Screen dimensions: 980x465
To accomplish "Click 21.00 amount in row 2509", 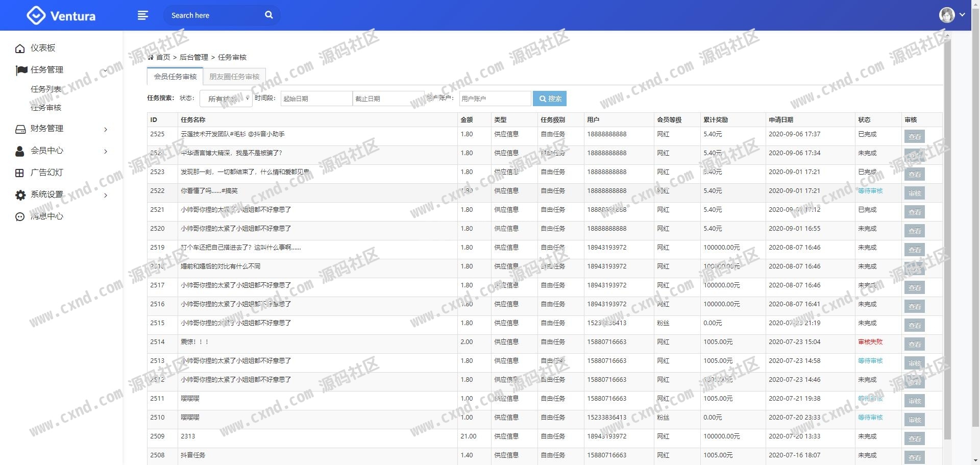I will [468, 436].
